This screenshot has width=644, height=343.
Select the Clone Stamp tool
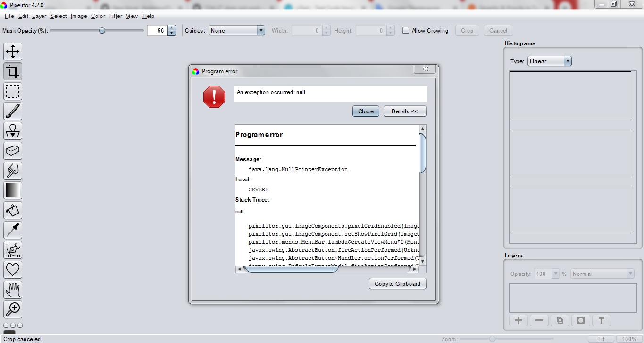pos(13,131)
